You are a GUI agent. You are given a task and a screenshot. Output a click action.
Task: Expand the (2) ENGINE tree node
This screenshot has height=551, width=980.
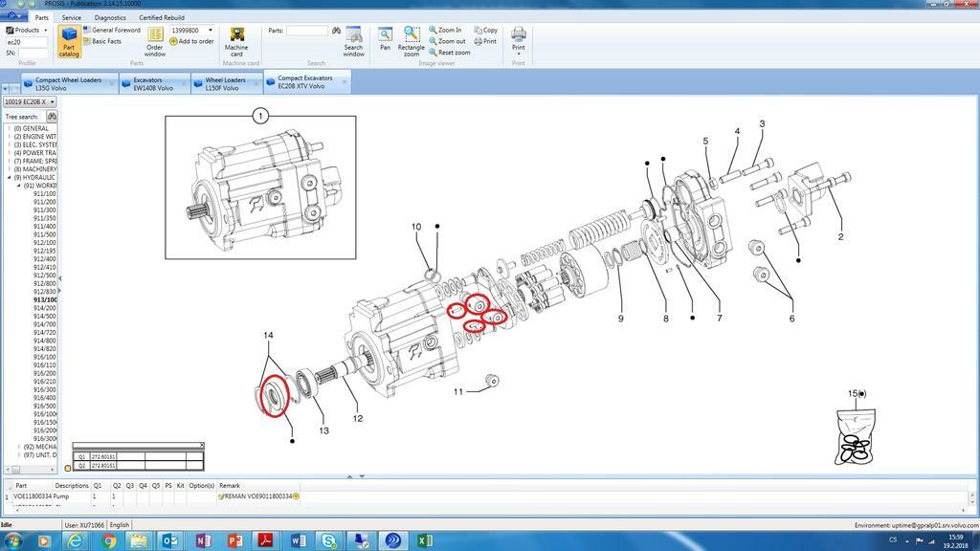click(10, 137)
